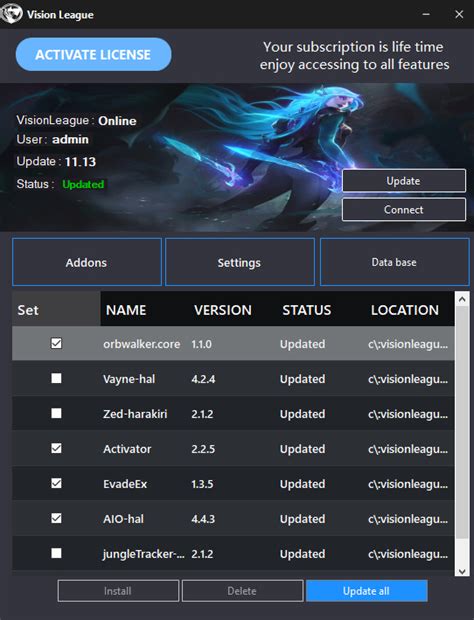Click the Update all button
The width and height of the screenshot is (474, 620).
click(366, 591)
